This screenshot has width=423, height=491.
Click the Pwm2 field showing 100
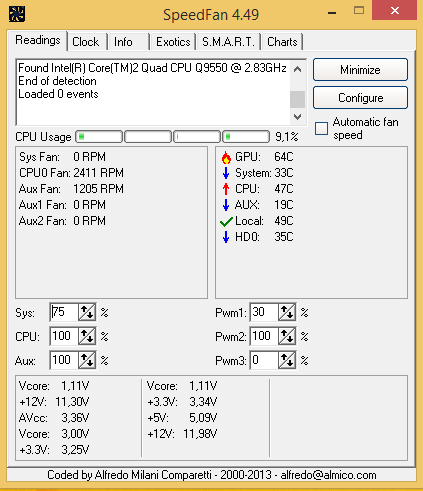(264, 336)
